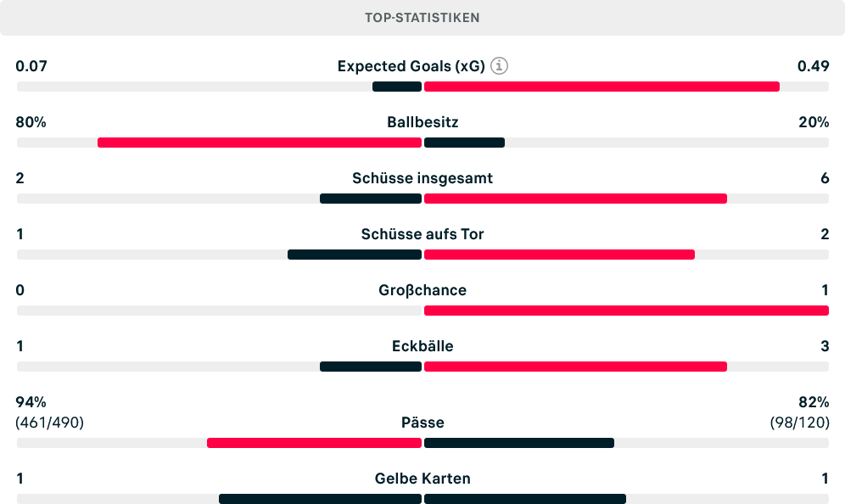Click the Eckbälle label
Screen dimensions: 845x504
[x=422, y=346]
